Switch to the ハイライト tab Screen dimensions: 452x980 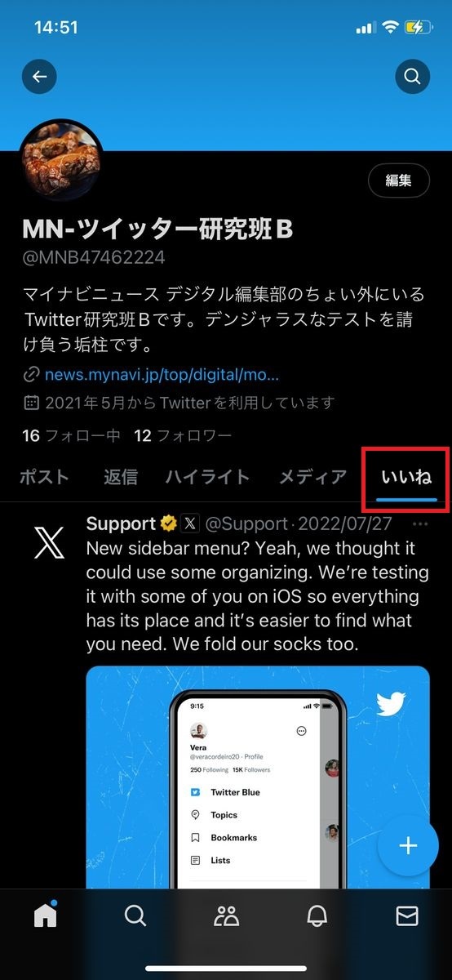[207, 477]
